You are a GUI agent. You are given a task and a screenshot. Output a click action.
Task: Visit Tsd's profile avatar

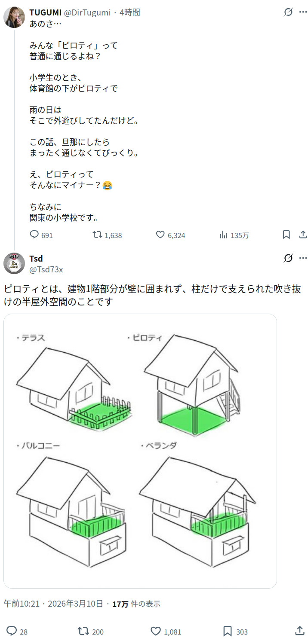click(x=14, y=263)
